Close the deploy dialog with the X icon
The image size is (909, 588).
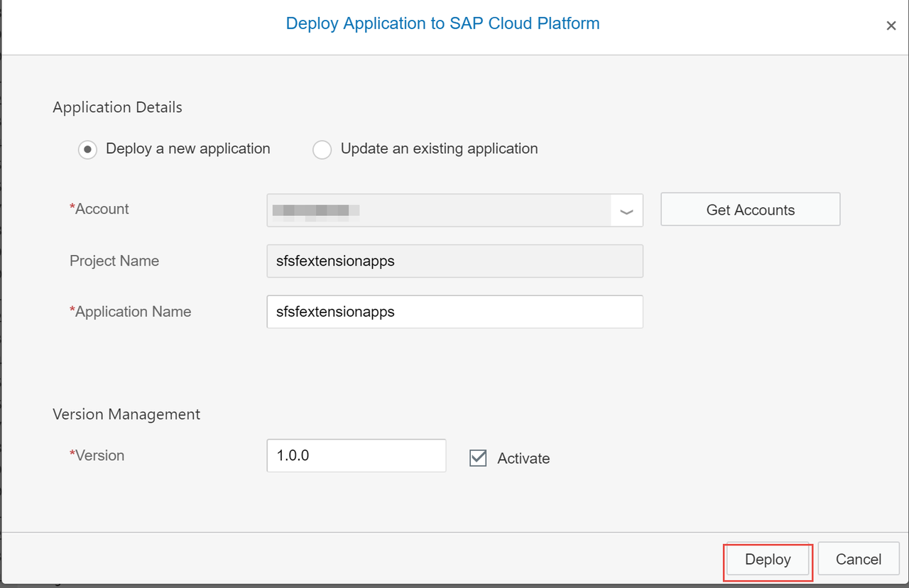891,26
